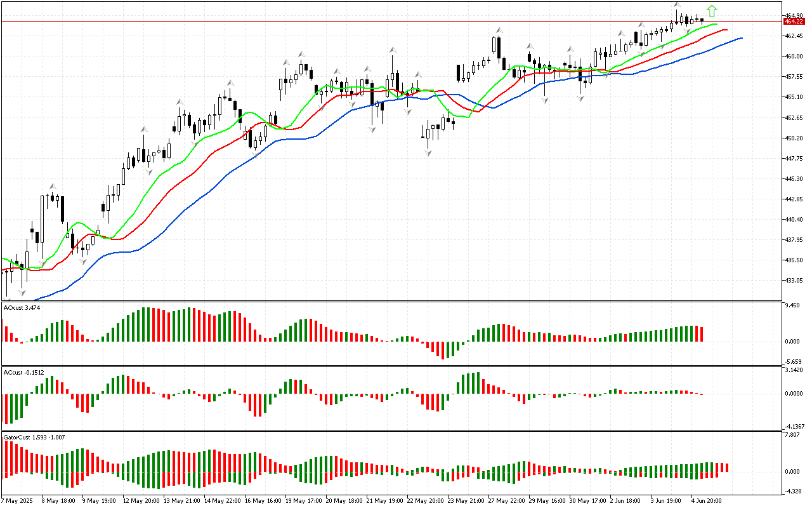Select the up fractal above the highest candle
Screen dimensions: 812x508
[677, 5]
